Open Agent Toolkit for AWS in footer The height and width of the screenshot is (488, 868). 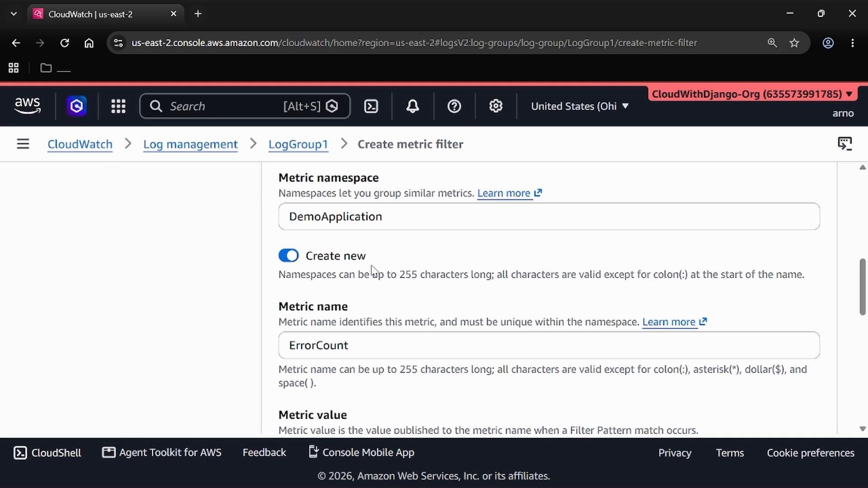(162, 453)
